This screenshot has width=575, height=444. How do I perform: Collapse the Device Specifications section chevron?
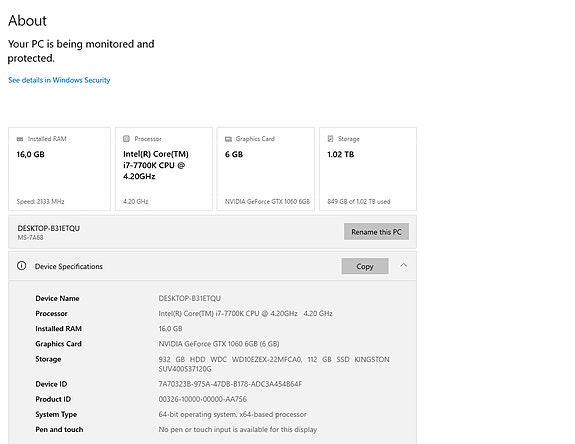403,265
